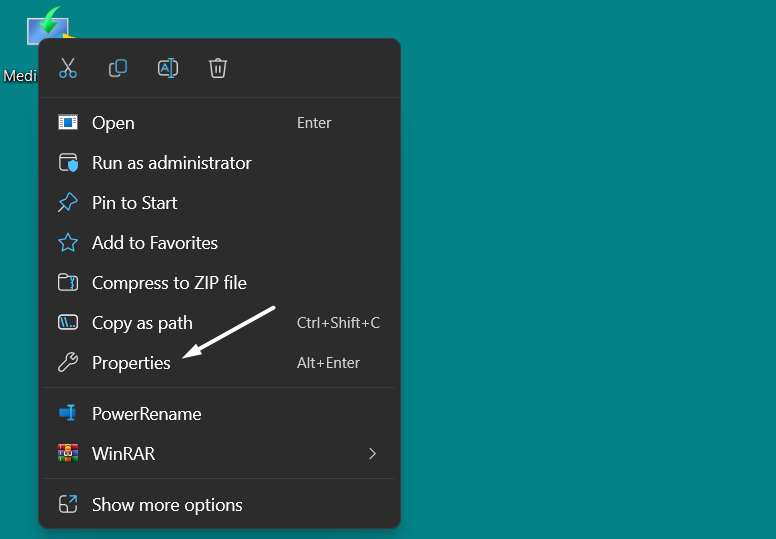Select Run as administrator
The height and width of the screenshot is (539, 776).
[x=171, y=163]
